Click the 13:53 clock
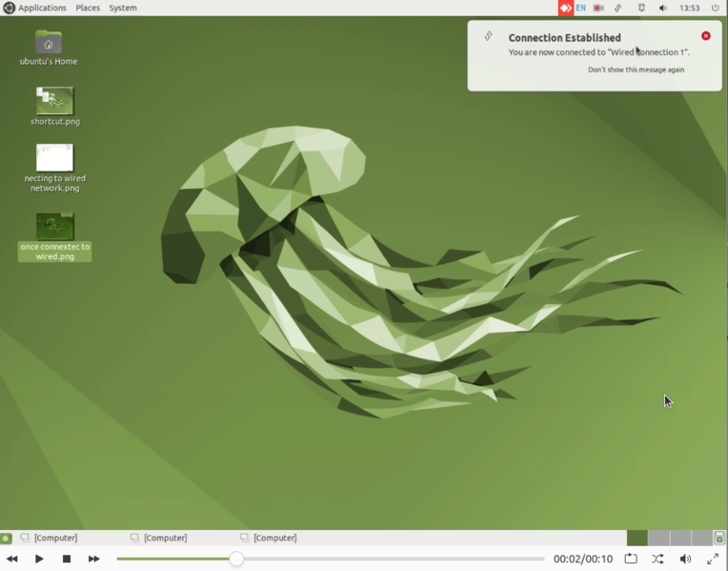This screenshot has height=571, width=728. coord(689,8)
